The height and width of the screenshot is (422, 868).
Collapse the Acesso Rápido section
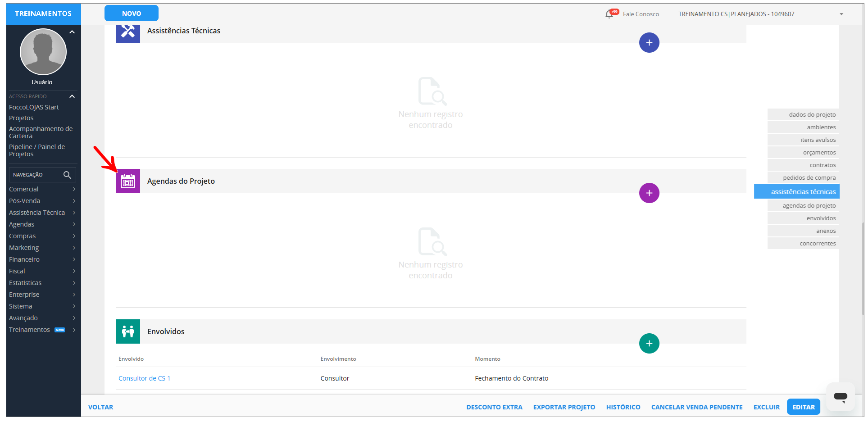[72, 96]
